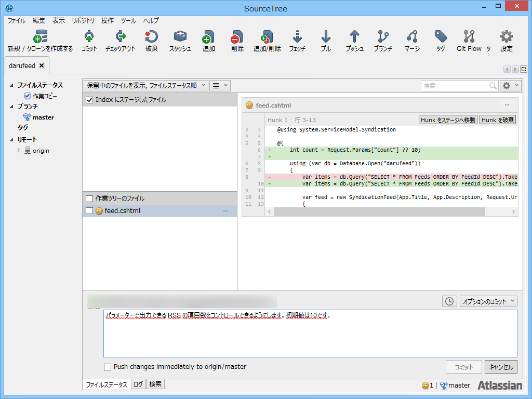Click the キャンセル button
The width and height of the screenshot is (532, 399).
click(x=501, y=367)
